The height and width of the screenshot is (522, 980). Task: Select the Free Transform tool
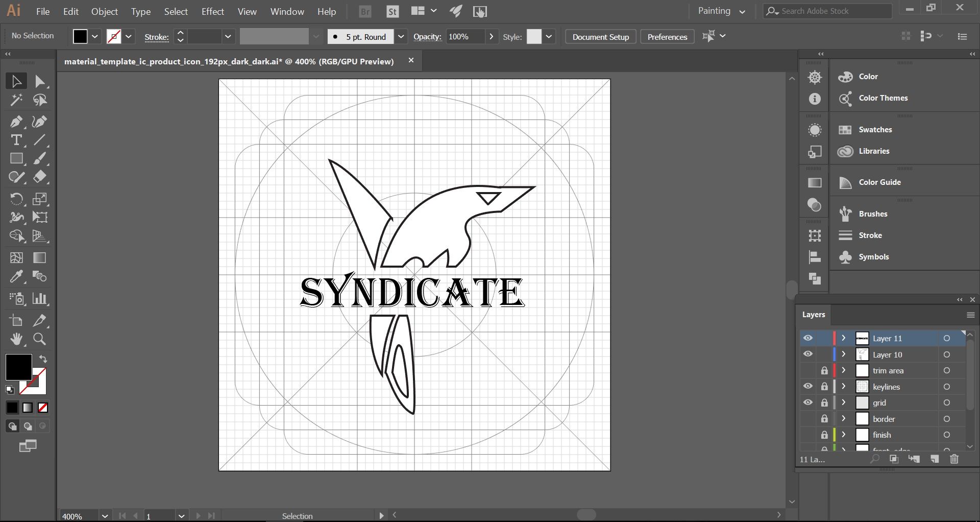click(40, 217)
